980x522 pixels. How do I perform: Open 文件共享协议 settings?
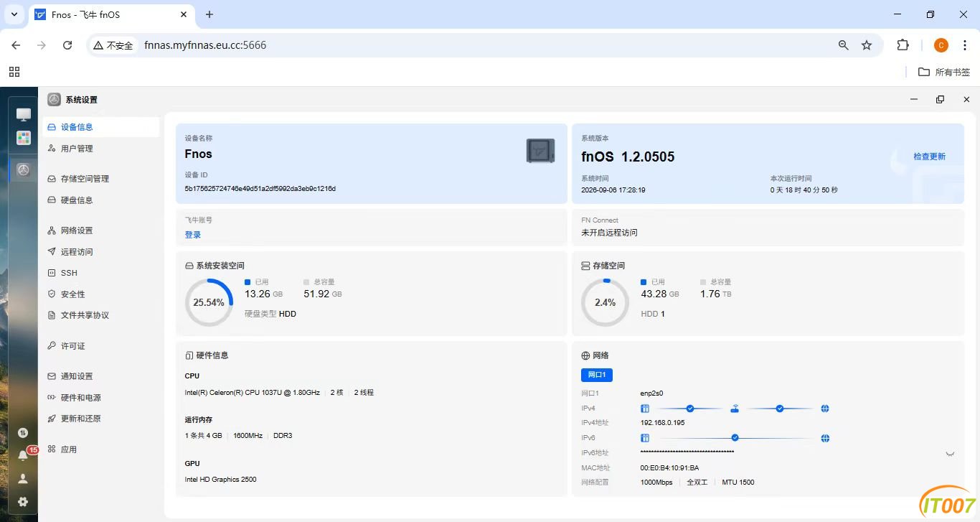point(101,315)
